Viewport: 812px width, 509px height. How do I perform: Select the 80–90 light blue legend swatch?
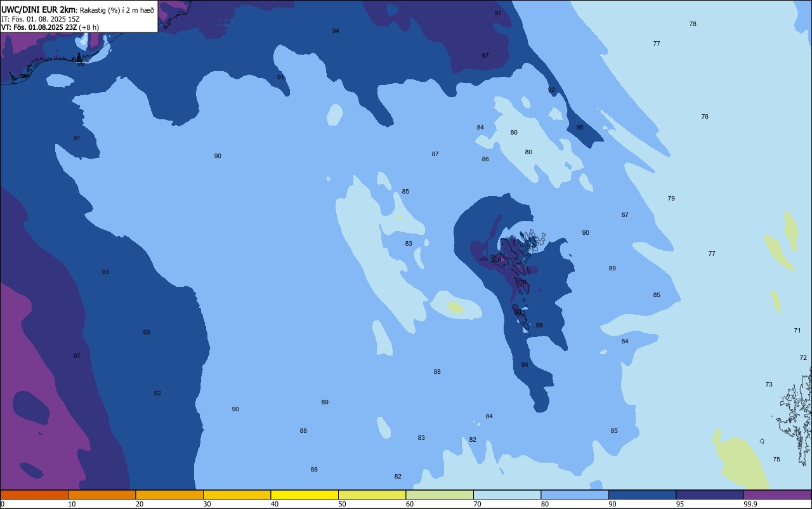click(x=575, y=494)
